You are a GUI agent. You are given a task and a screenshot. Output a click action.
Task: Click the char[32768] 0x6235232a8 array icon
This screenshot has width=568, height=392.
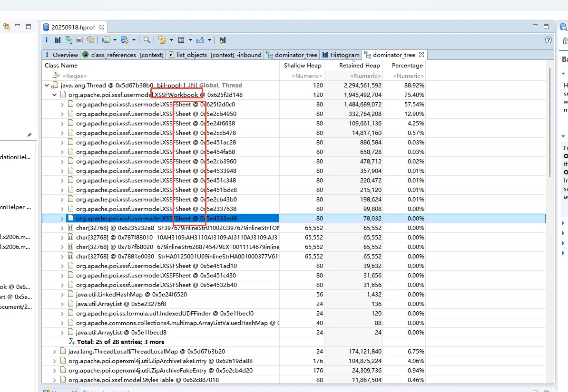coord(71,228)
